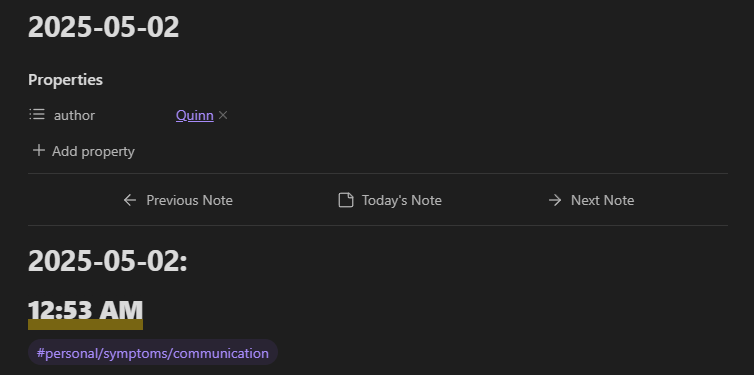
Task: Fold the '2025-05-02:' heading in the body
Action: pyautogui.click(x=108, y=262)
